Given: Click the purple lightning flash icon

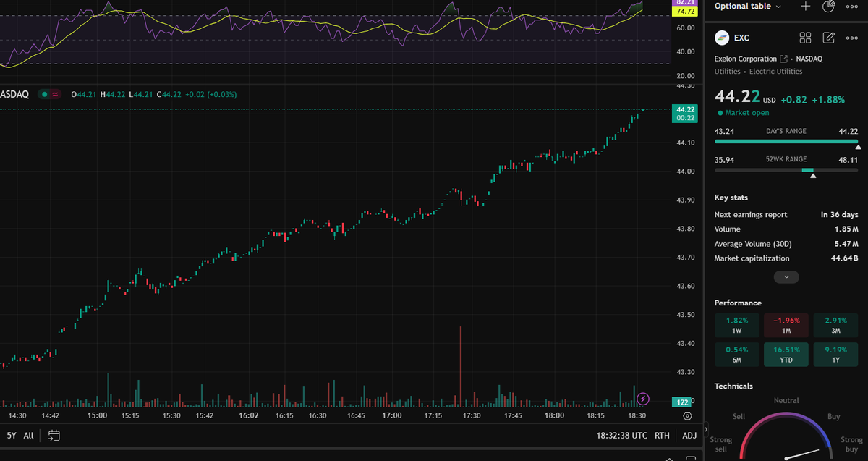Looking at the screenshot, I should pyautogui.click(x=643, y=399).
